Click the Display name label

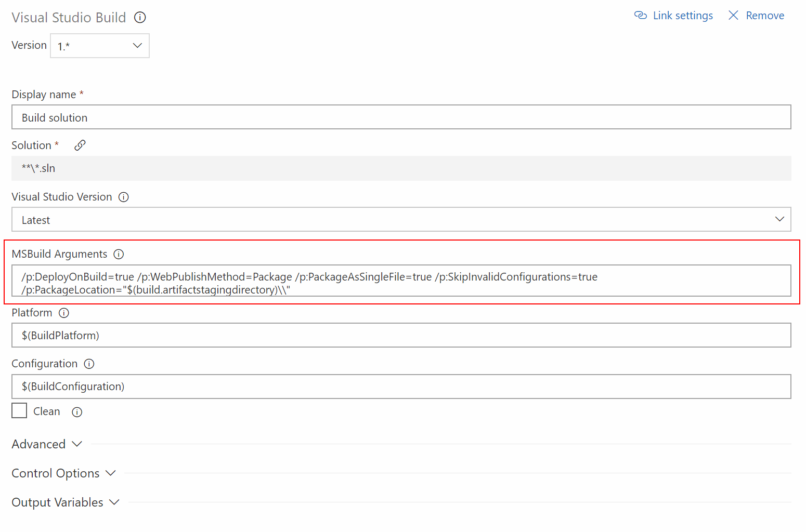click(44, 95)
